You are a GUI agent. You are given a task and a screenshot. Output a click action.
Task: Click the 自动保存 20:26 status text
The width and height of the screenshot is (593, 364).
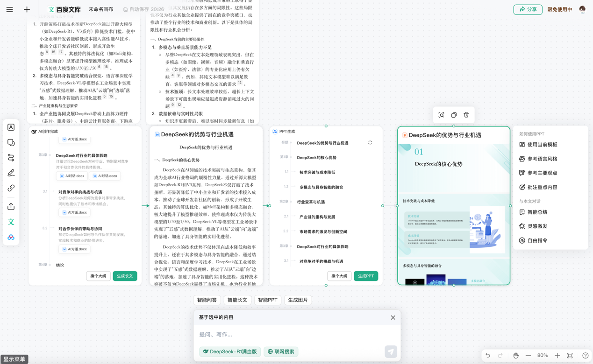tap(143, 9)
